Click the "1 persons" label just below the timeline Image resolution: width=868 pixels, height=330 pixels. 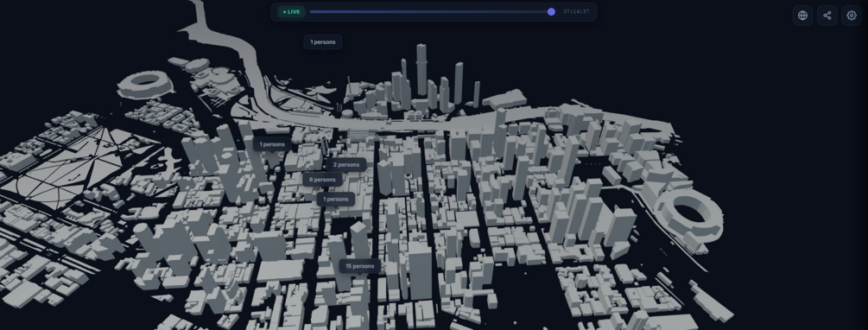coord(323,42)
